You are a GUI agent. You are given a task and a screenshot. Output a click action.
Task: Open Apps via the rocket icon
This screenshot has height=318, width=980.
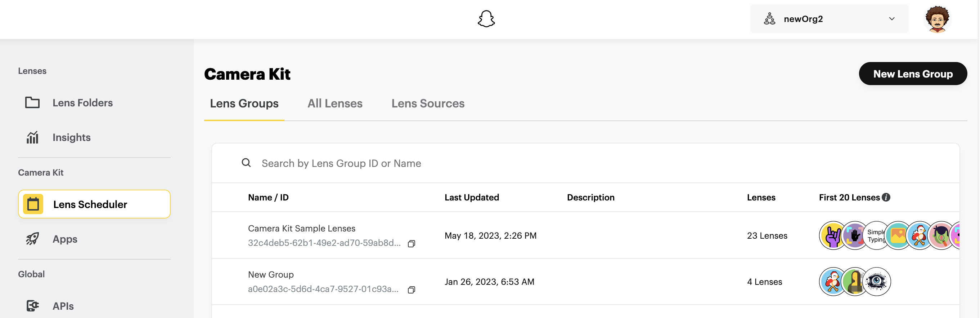point(32,239)
